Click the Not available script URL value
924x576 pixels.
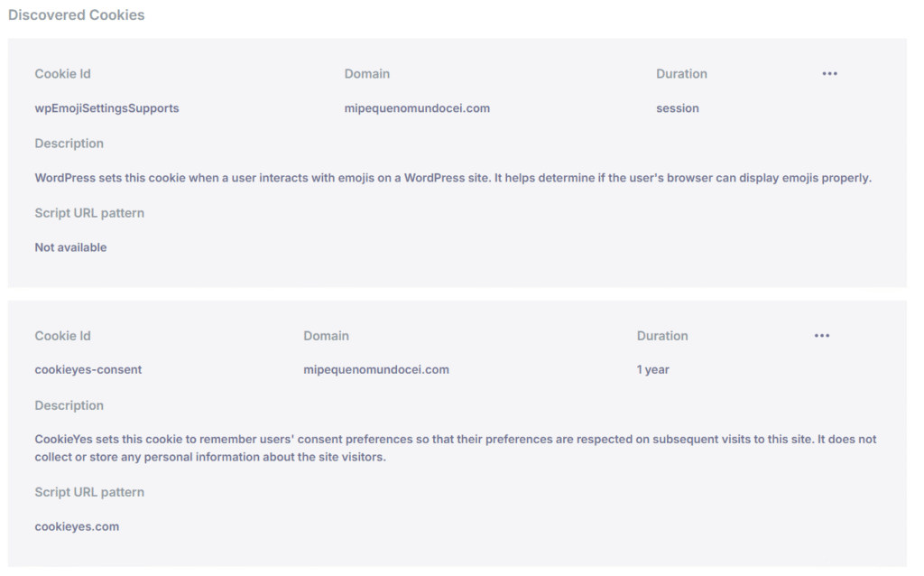tap(70, 247)
